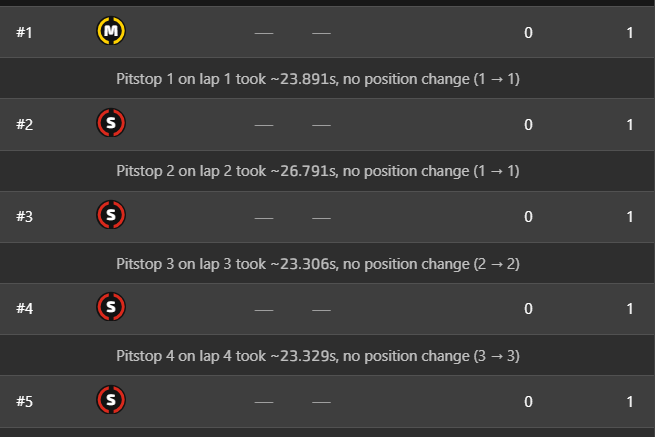Click the Soft tyre icon in stint #4
Viewport: 655px width, 437px height.
(111, 307)
